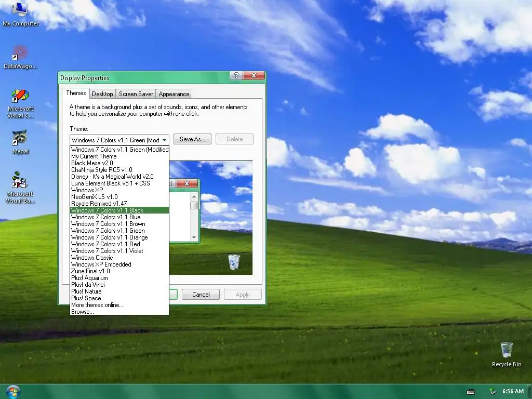Select Luna Element Black v5.1 + CSS

tap(119, 183)
